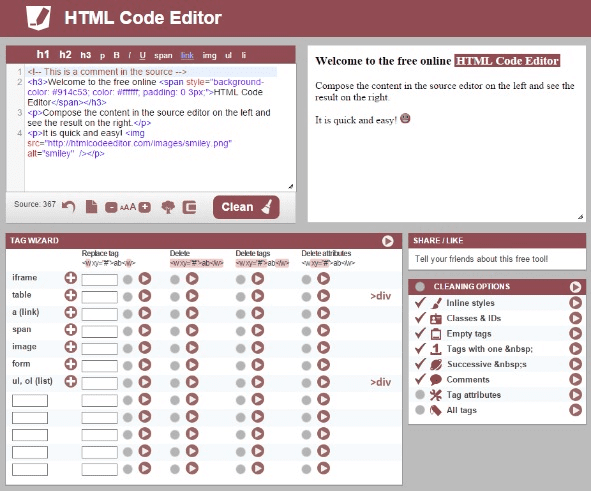Click the layout toggle icon next to Clean
This screenshot has height=491, width=591.
(x=190, y=207)
